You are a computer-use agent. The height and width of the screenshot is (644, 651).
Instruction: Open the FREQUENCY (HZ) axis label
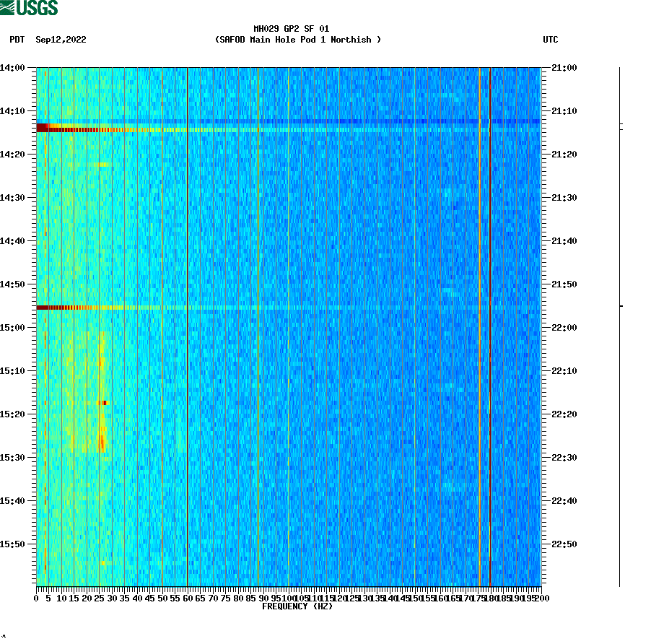pos(297,607)
